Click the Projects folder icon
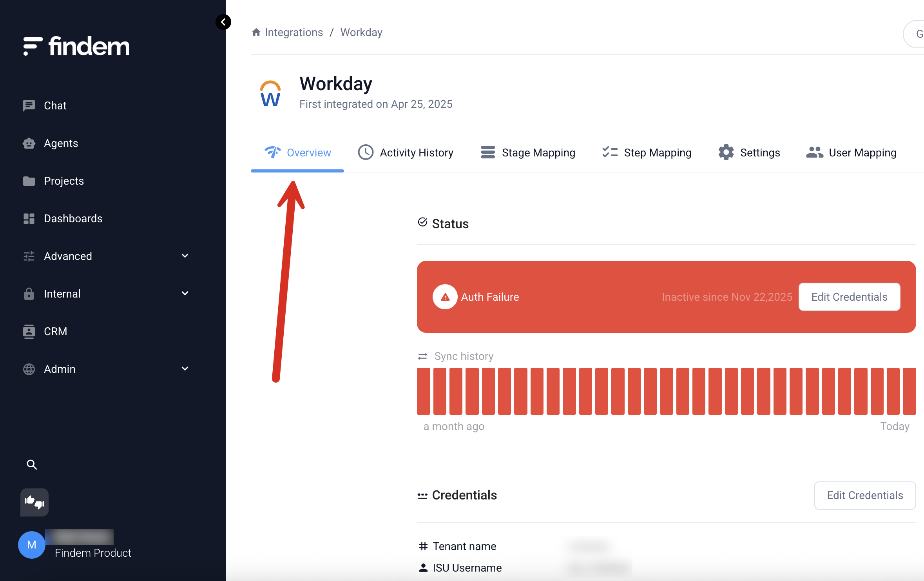The width and height of the screenshot is (924, 581). pos(29,181)
